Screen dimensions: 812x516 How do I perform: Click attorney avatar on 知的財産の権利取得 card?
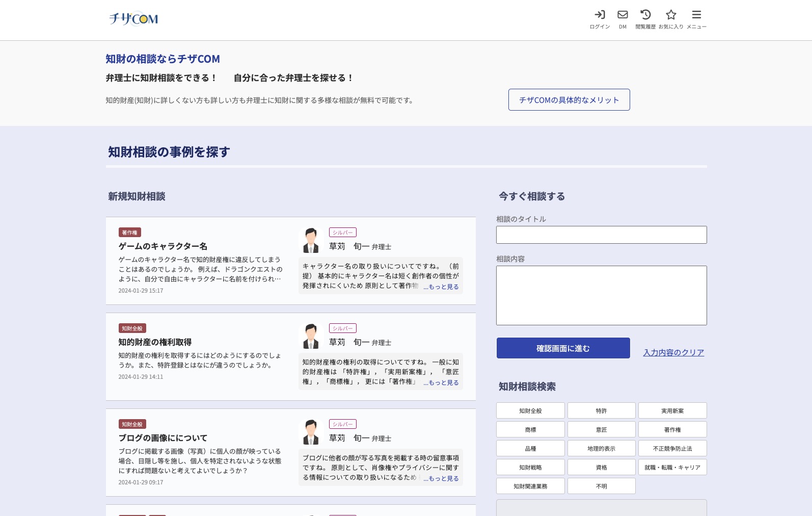[x=311, y=336]
